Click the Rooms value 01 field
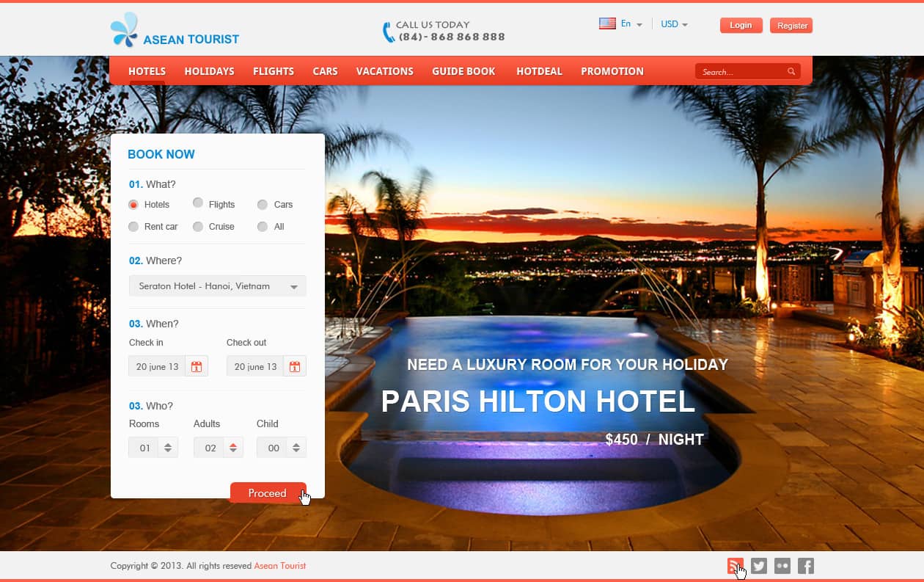 click(x=144, y=448)
